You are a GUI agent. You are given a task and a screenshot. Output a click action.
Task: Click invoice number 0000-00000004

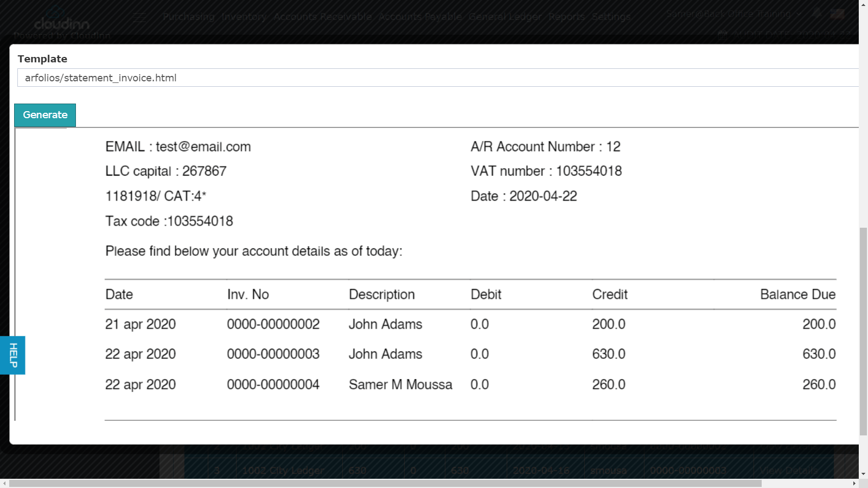coord(273,384)
